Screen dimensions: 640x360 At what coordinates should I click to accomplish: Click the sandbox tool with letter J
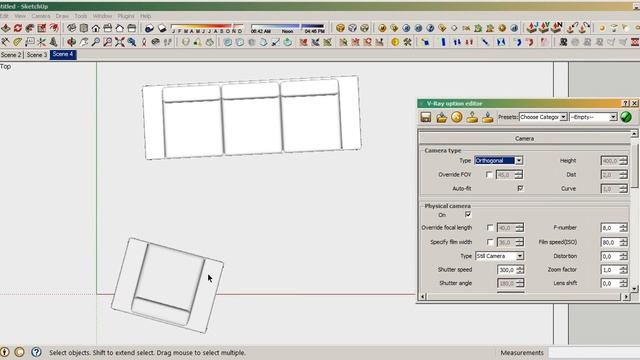(x=532, y=27)
